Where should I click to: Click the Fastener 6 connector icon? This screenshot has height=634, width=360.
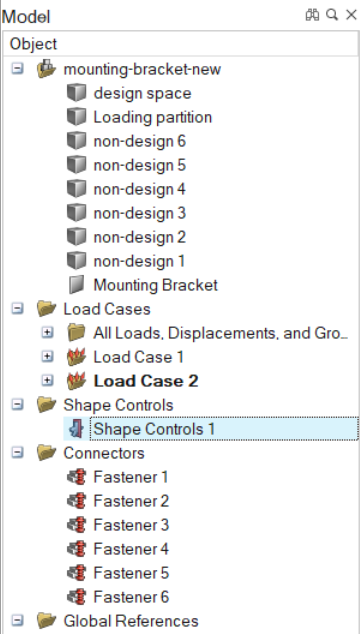(76, 597)
